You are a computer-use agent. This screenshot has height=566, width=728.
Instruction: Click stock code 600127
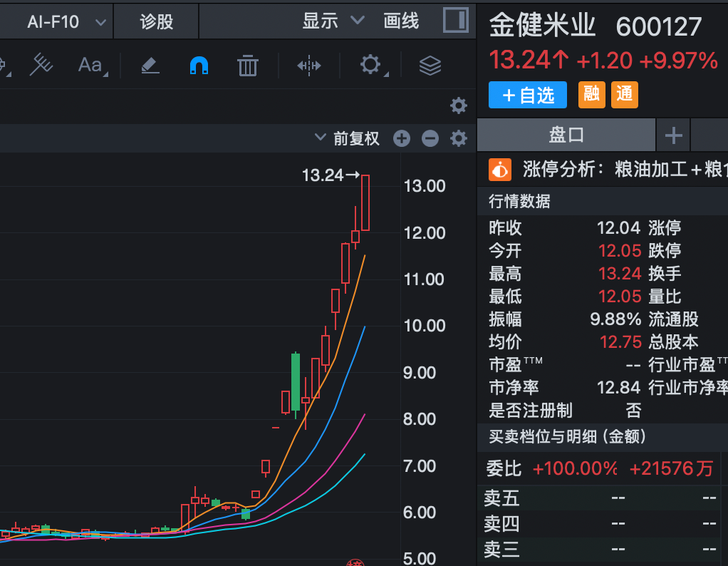coord(658,26)
